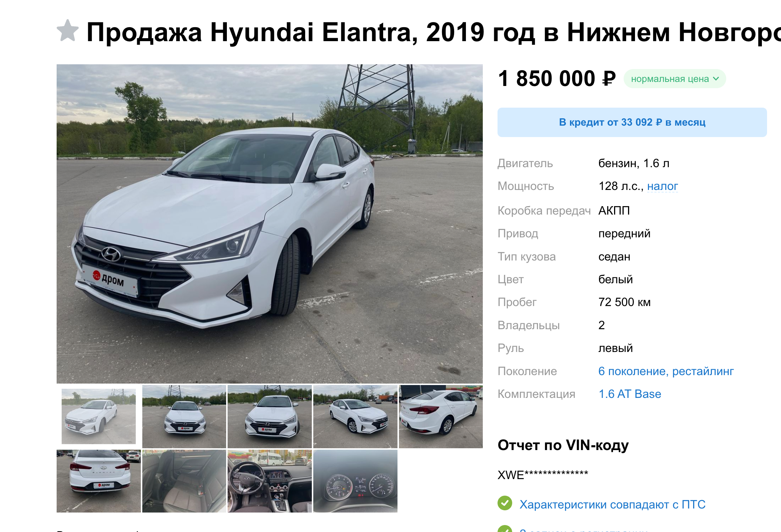Click the green checkmark next to Характеристики совпадают

pos(505,503)
